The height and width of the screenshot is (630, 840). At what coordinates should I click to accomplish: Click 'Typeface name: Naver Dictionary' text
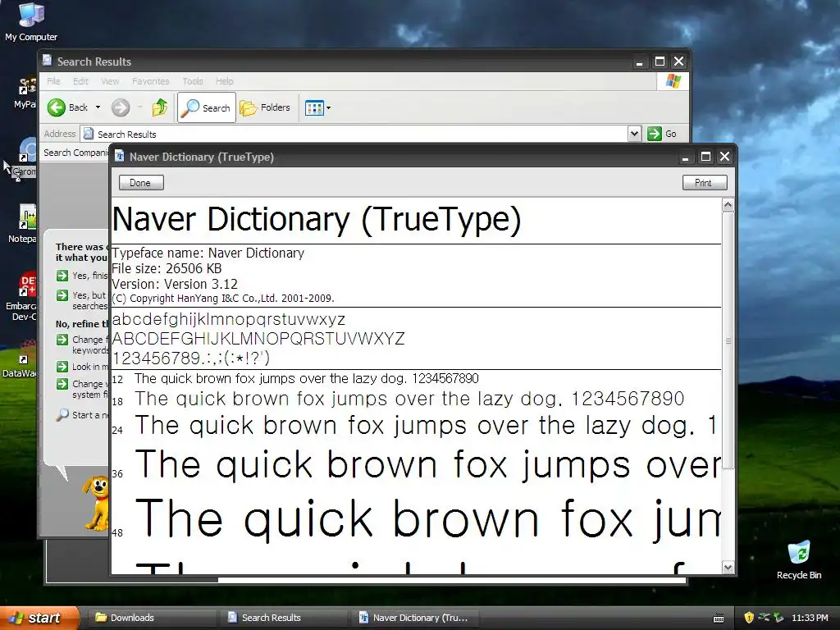click(208, 253)
